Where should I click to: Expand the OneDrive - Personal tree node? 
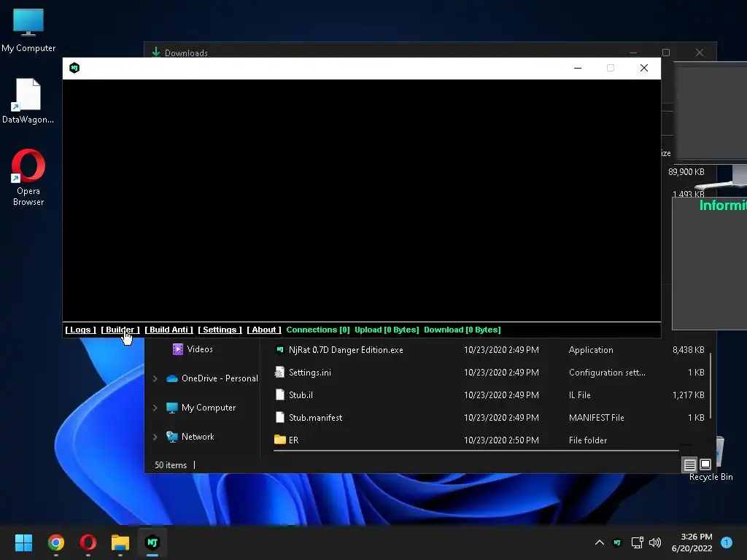[x=155, y=378]
